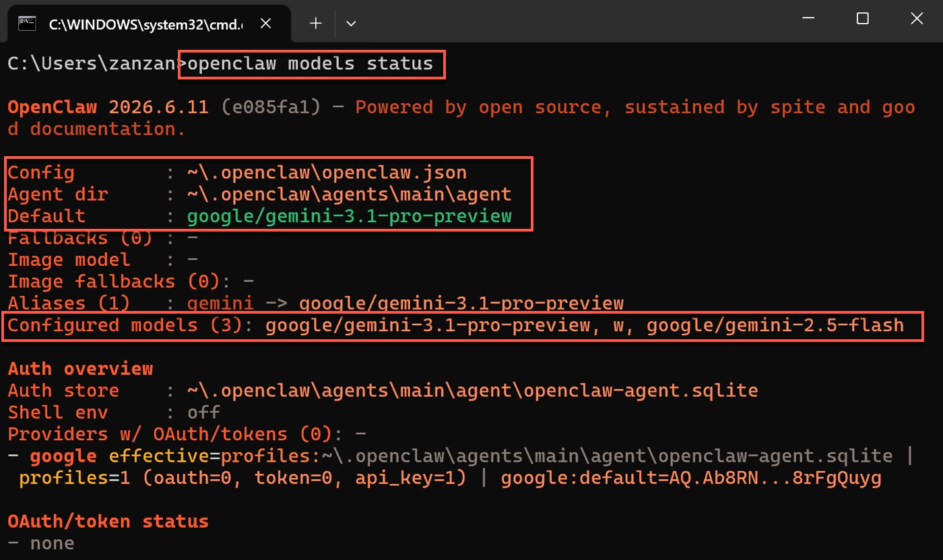
Task: Click the bold 'google' provider name
Action: [63, 456]
